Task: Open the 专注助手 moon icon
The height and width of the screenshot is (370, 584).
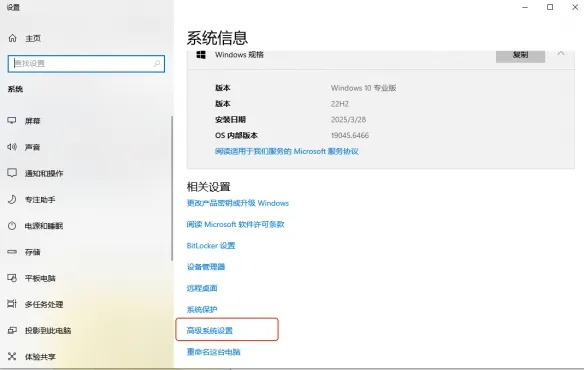Action: [12, 199]
